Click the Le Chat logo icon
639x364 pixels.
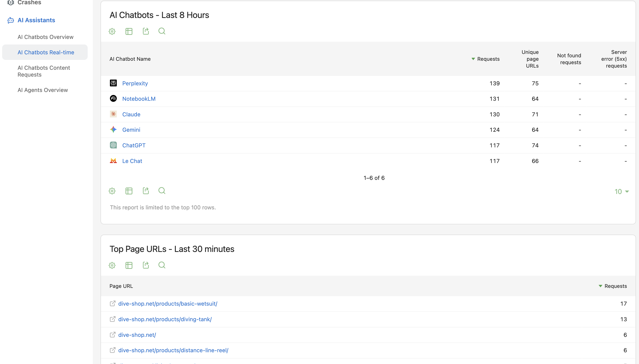click(x=113, y=161)
